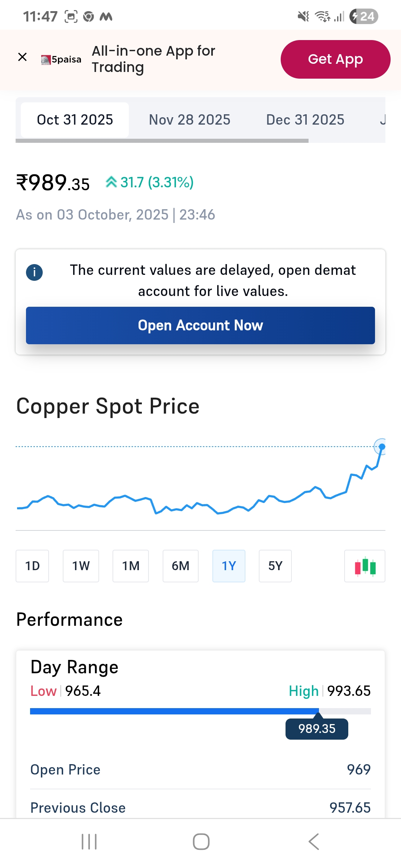The image size is (401, 868).
Task: Select 1W chart timeframe
Action: pyautogui.click(x=81, y=566)
